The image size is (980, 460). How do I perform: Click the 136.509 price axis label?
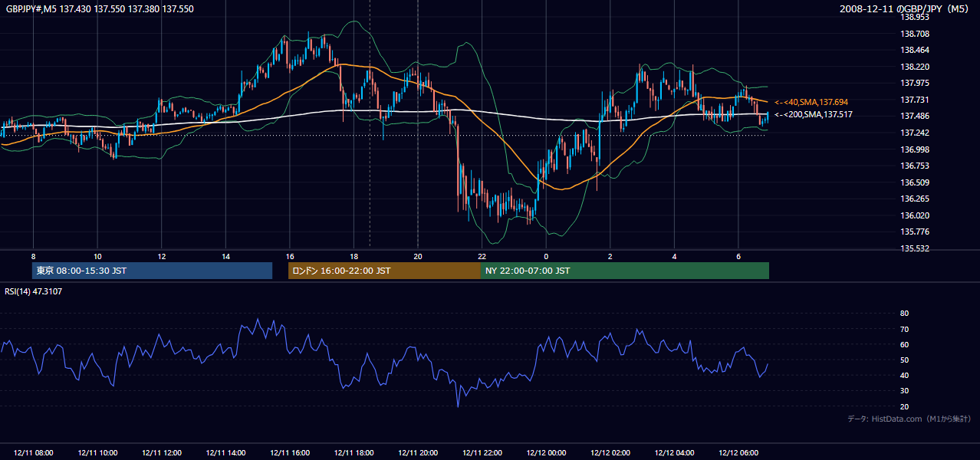coord(915,182)
